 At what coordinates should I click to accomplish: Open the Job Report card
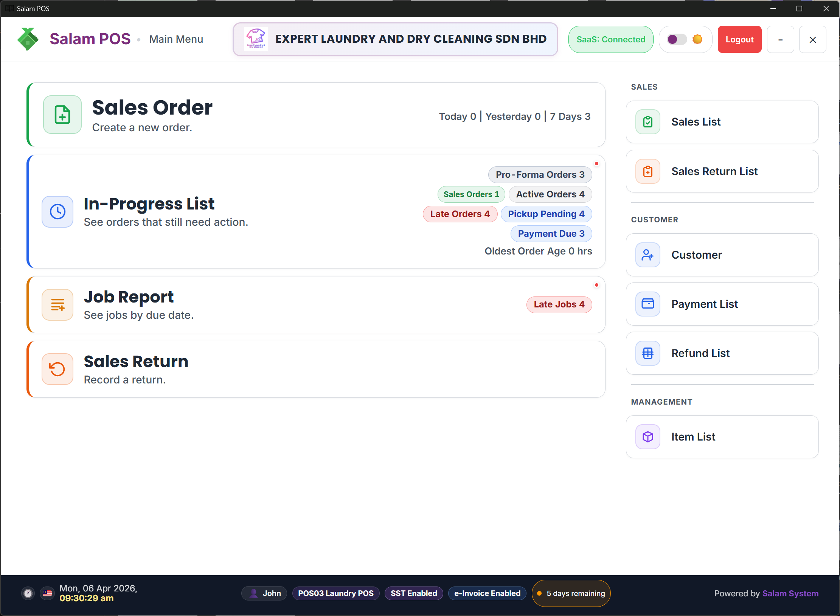click(x=316, y=304)
